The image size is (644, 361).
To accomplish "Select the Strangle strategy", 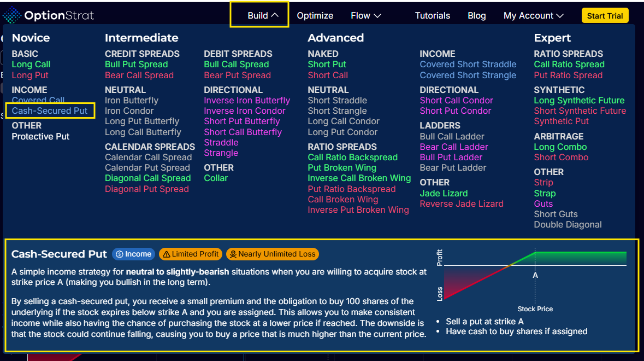I will click(221, 153).
